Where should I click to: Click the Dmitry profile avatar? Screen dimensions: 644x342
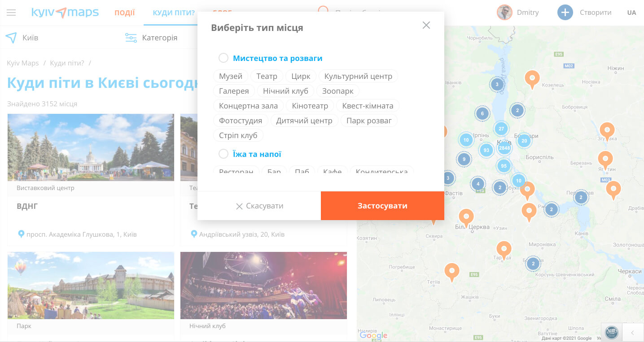(x=504, y=13)
